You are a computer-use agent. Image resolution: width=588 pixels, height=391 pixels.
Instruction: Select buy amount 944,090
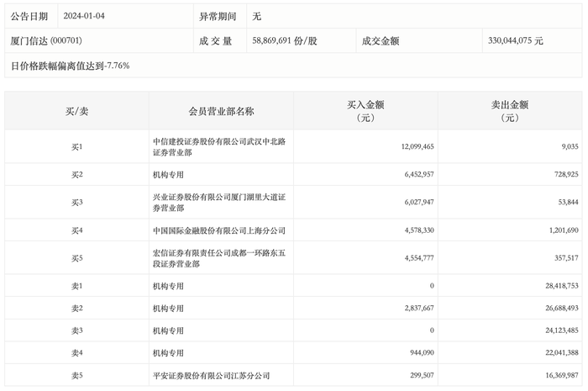pos(422,352)
